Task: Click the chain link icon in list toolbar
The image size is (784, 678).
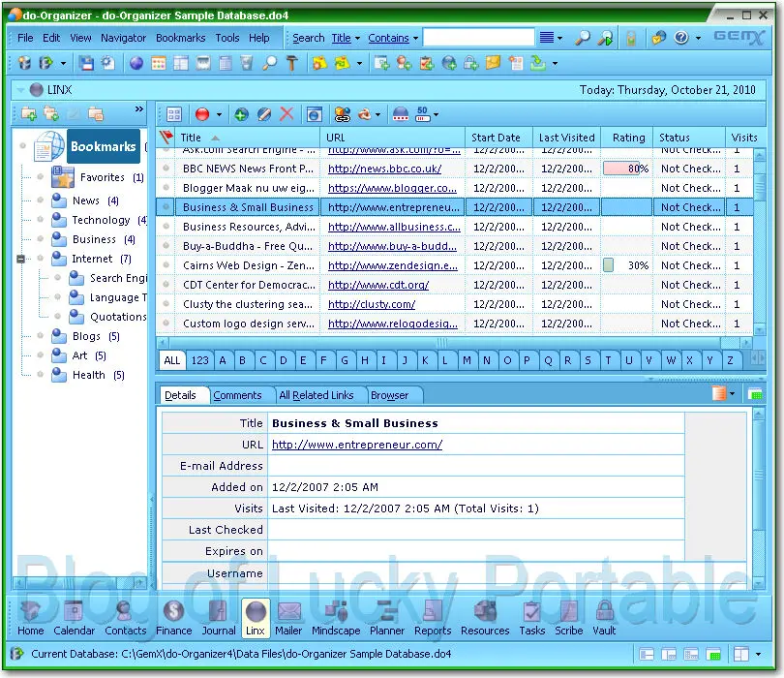Action: pyautogui.click(x=343, y=115)
